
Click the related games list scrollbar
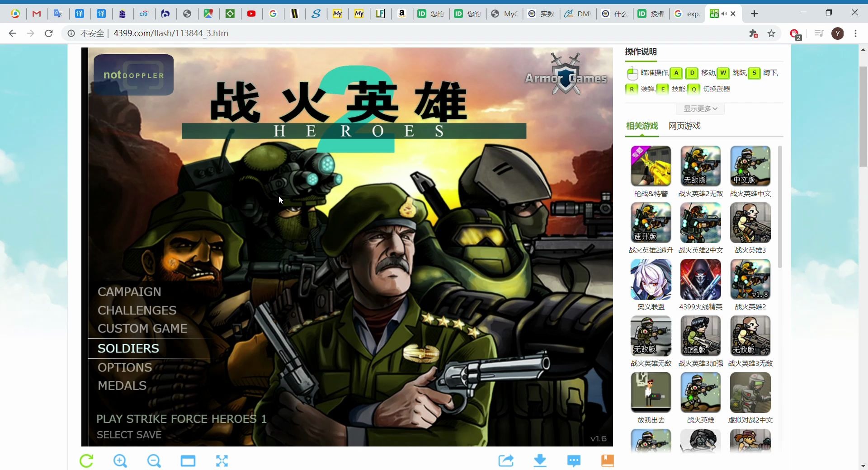pyautogui.click(x=780, y=206)
